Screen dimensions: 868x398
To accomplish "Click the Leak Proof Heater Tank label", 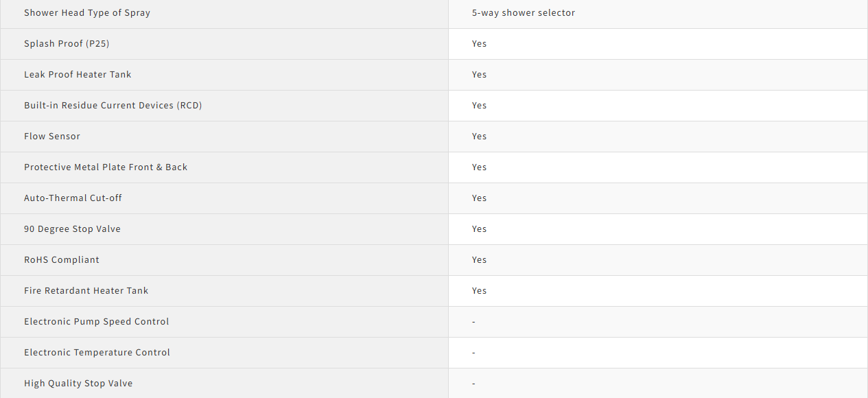I will [x=78, y=75].
